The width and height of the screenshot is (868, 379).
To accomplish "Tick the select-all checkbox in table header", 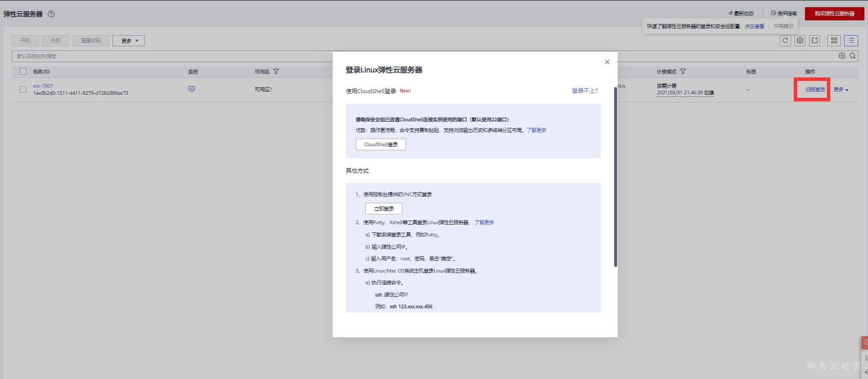I will pos(23,72).
